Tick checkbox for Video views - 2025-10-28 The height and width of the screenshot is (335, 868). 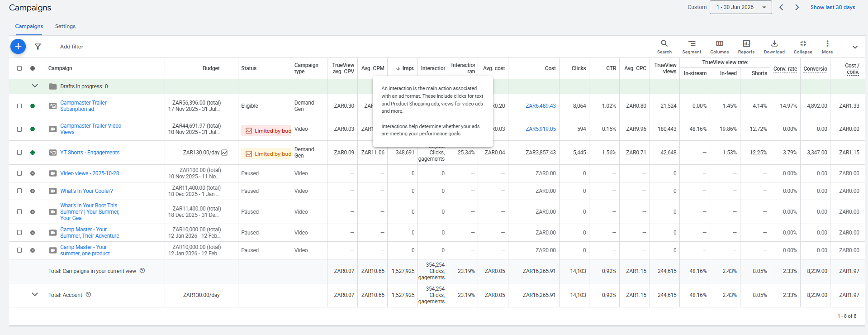19,173
